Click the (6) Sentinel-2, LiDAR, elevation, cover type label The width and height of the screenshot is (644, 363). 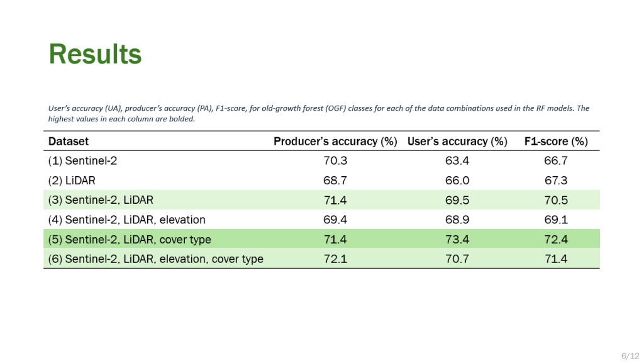pyautogui.click(x=155, y=259)
